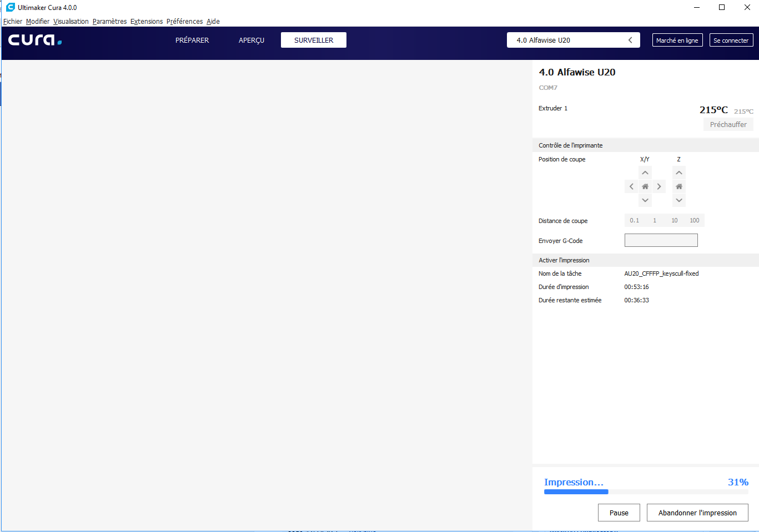The height and width of the screenshot is (532, 759).
Task: Jog X/Y axis up arrow
Action: pyautogui.click(x=645, y=173)
